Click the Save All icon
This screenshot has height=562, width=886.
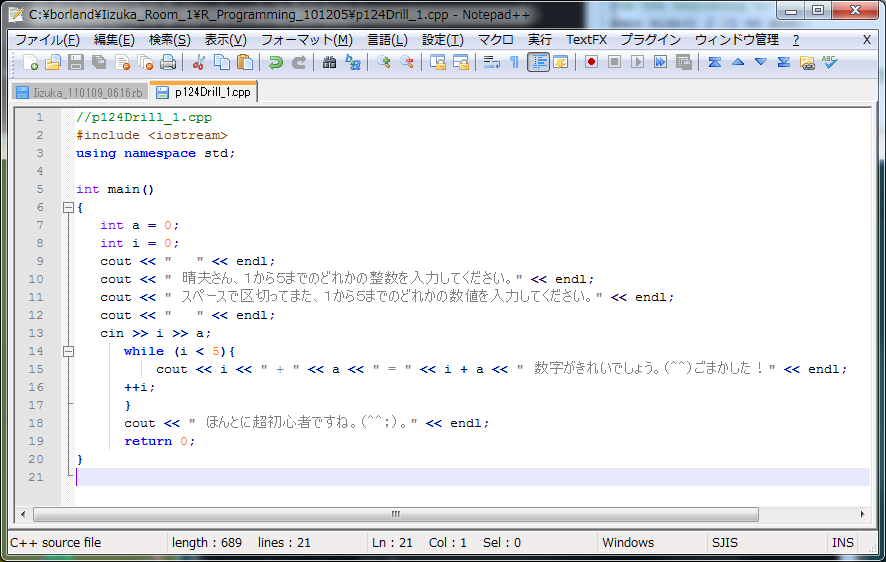pyautogui.click(x=99, y=62)
